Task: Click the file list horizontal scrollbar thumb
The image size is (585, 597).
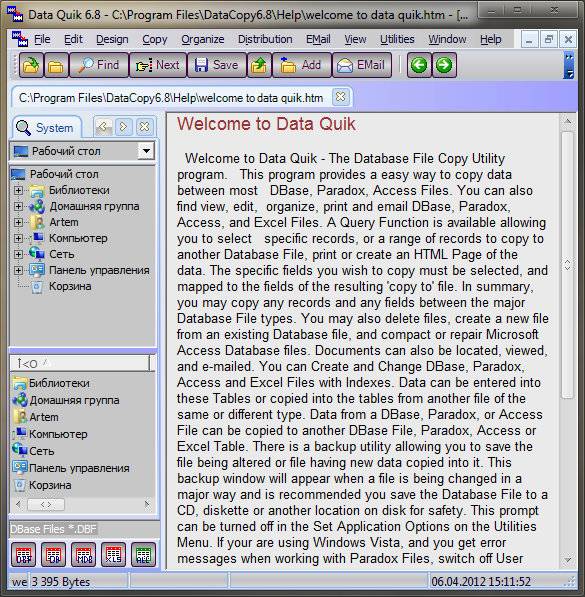Action: pyautogui.click(x=46, y=504)
